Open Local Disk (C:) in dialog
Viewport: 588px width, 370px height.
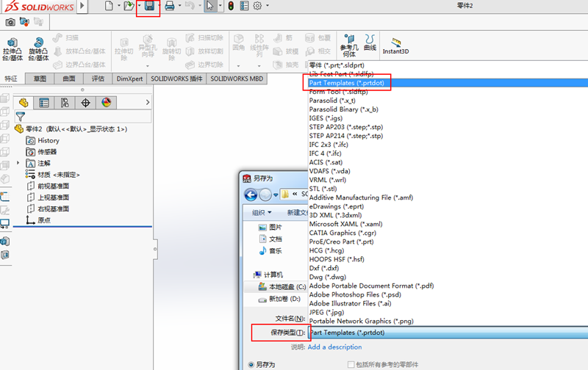point(282,287)
